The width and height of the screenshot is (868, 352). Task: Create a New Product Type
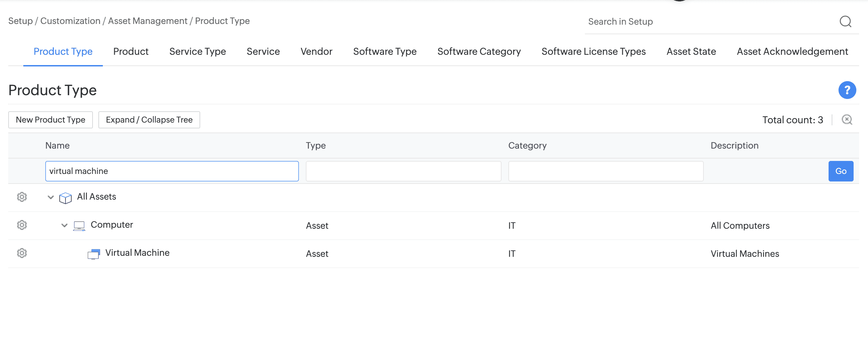click(x=50, y=120)
